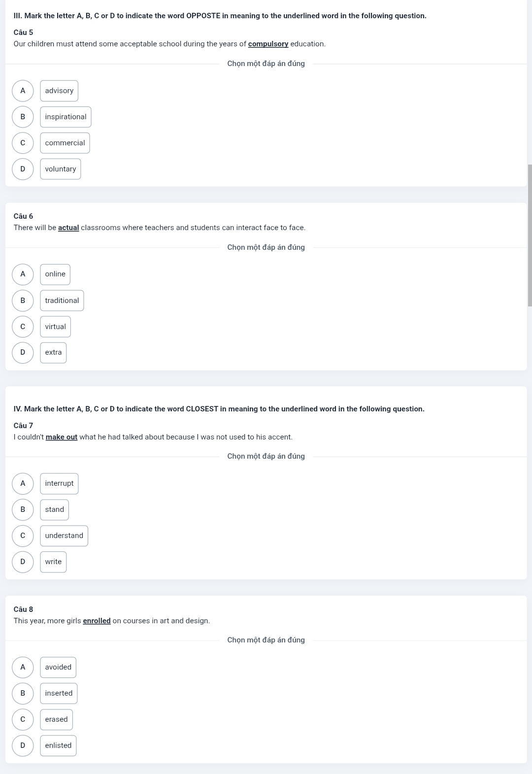Choose 'advisory' answer in Câu 5
The image size is (532, 774).
pyautogui.click(x=59, y=91)
